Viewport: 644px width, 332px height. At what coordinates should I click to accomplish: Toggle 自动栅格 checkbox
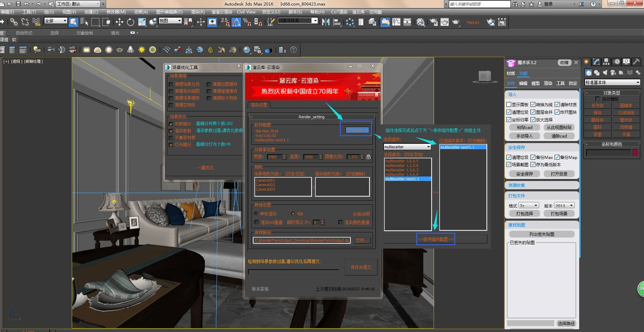(x=598, y=99)
